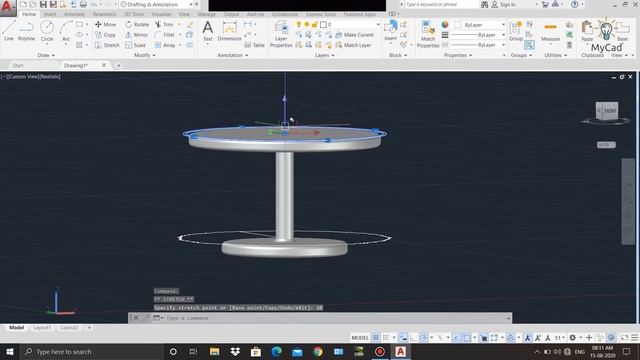Click the object color wheel swatch in Properties
The height and width of the screenshot is (360, 640).
coord(445,25)
